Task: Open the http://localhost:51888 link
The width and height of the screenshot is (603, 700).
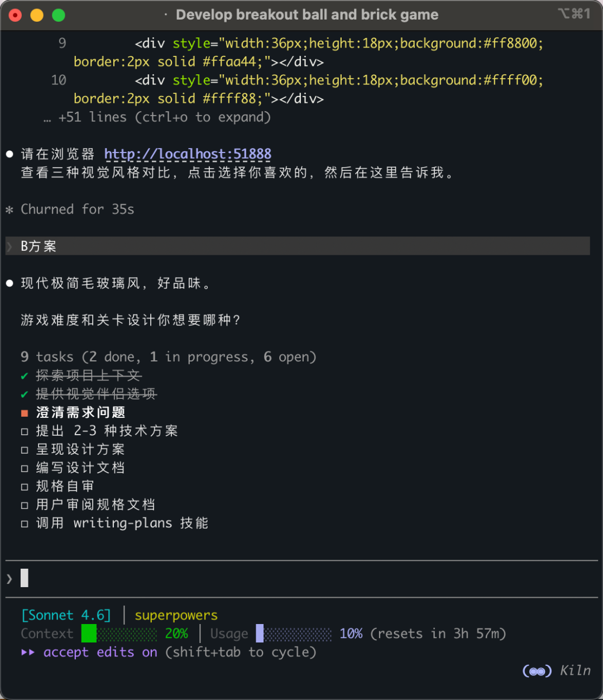Action: (188, 154)
